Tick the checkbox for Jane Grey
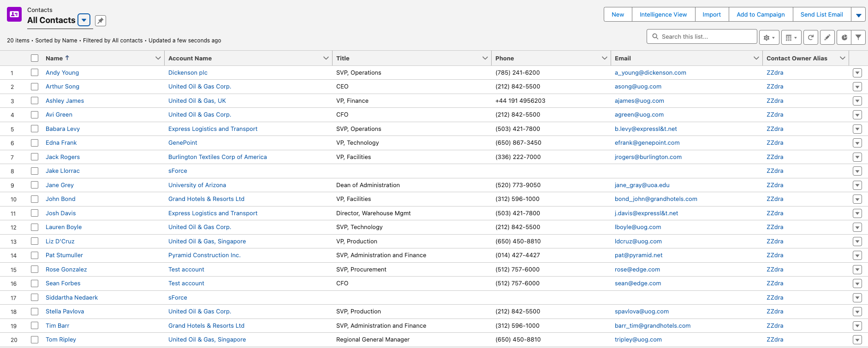Screen dimensions: 868x348 click(x=35, y=185)
